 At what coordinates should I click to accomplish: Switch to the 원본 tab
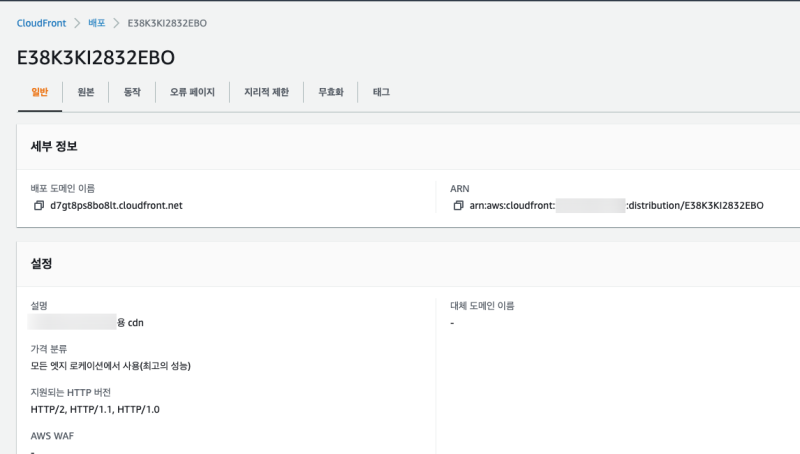[x=86, y=92]
